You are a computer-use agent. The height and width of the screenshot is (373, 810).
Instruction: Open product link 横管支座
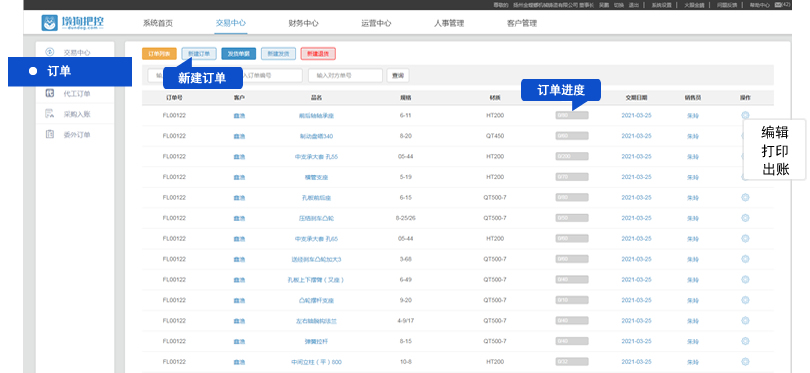click(316, 177)
